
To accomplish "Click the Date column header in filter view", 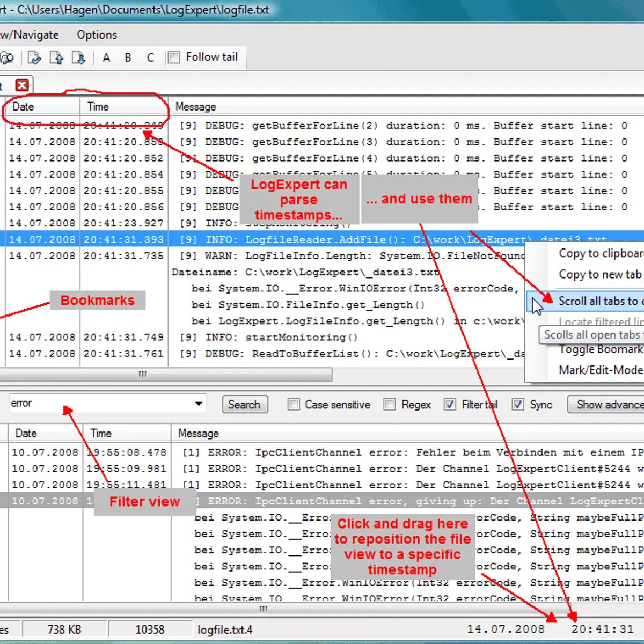I will (45, 433).
